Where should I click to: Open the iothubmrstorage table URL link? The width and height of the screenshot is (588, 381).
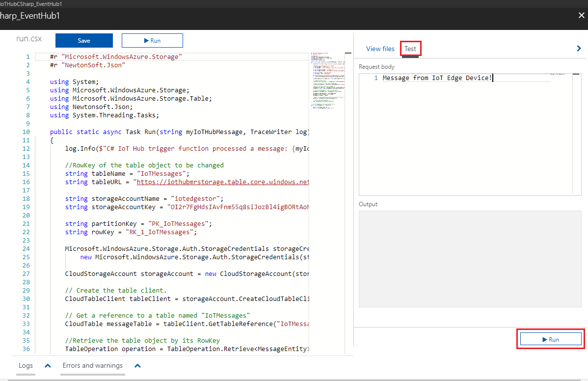pyautogui.click(x=223, y=182)
